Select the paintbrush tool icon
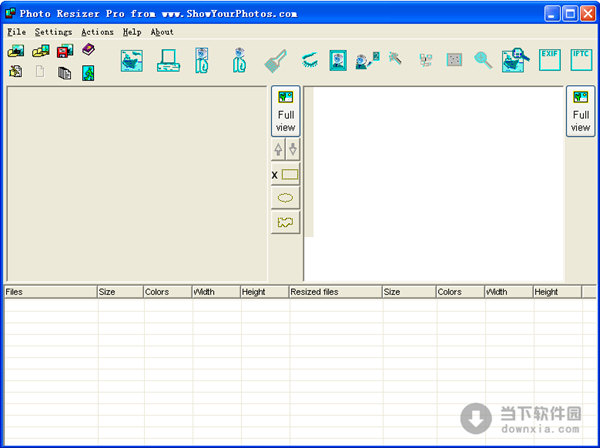 [275, 61]
